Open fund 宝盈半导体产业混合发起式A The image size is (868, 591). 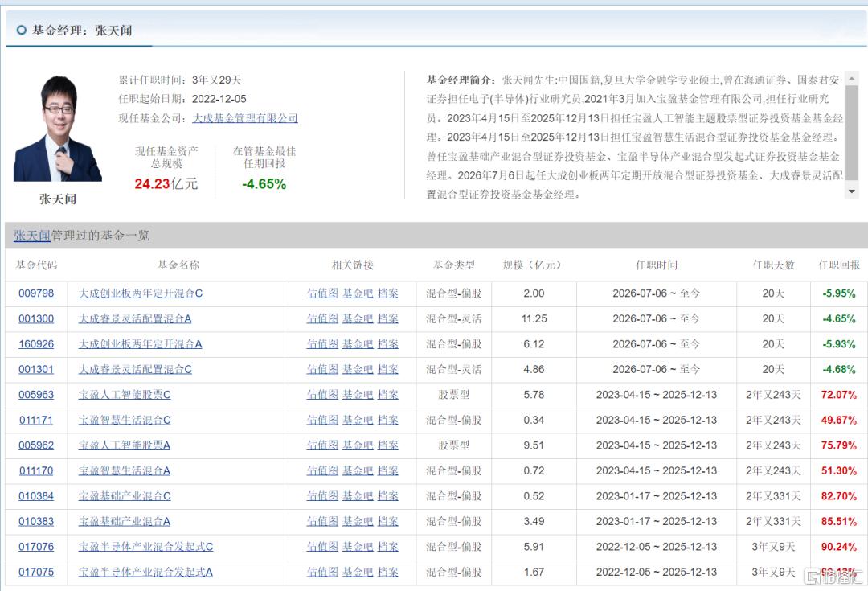145,573
